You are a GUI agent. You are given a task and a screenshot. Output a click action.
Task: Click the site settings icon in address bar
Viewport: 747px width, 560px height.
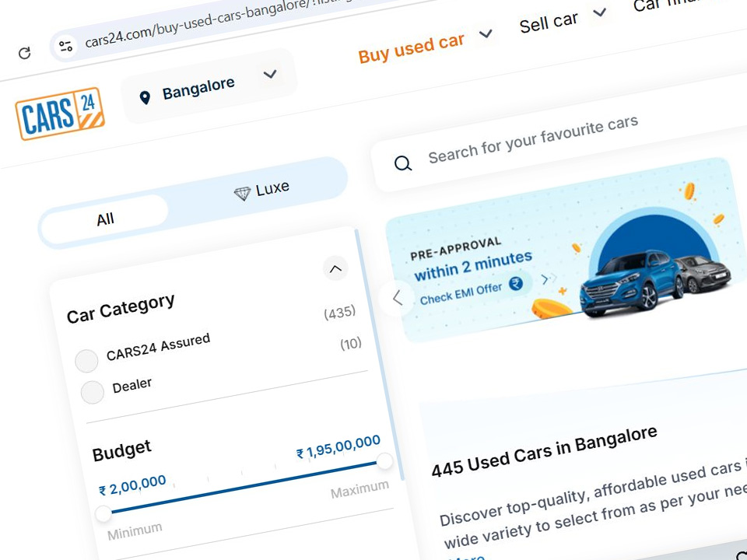tap(66, 46)
